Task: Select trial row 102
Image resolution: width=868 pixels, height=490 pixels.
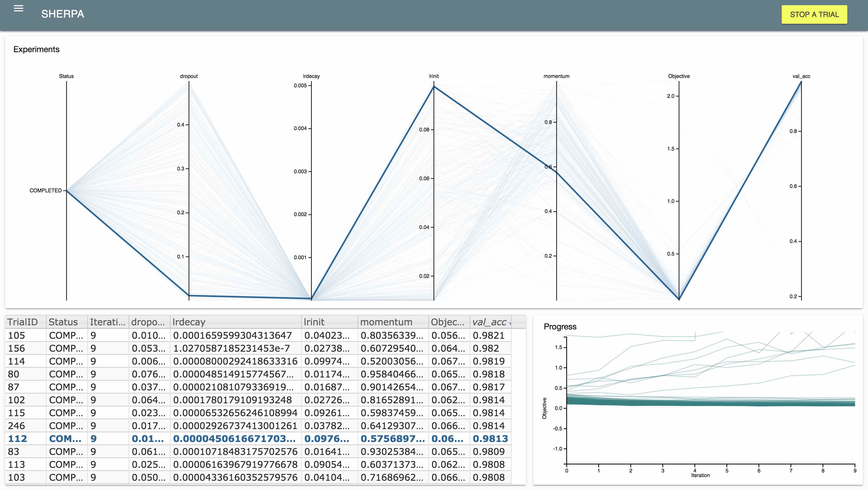Action: coord(258,400)
